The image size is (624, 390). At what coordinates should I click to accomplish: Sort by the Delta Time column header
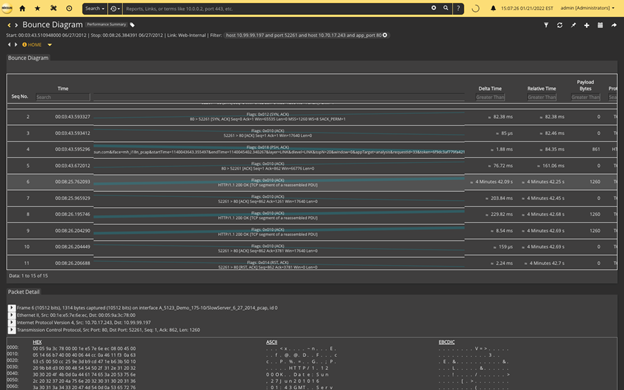tap(490, 88)
